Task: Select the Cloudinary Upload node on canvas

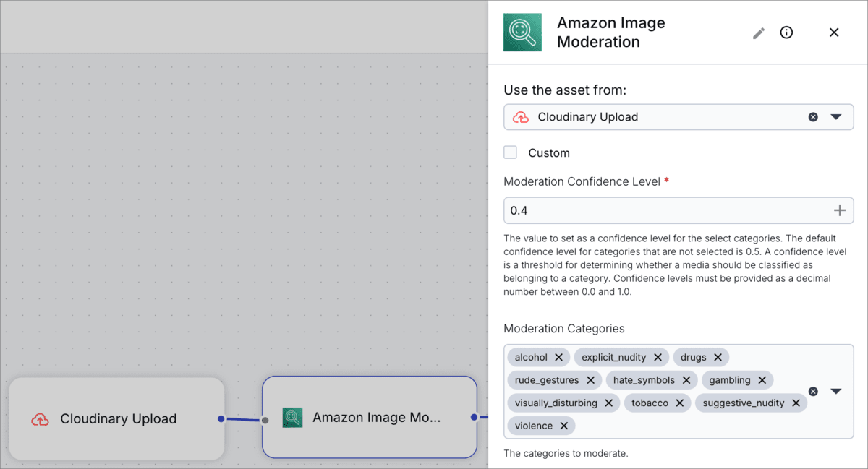Action: point(116,418)
